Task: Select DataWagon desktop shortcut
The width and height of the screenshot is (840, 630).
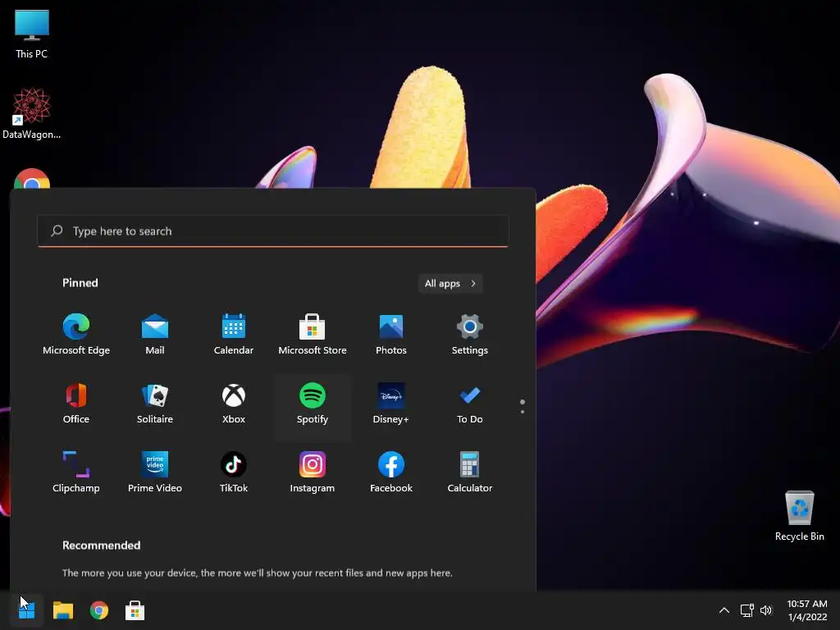Action: pos(32,113)
